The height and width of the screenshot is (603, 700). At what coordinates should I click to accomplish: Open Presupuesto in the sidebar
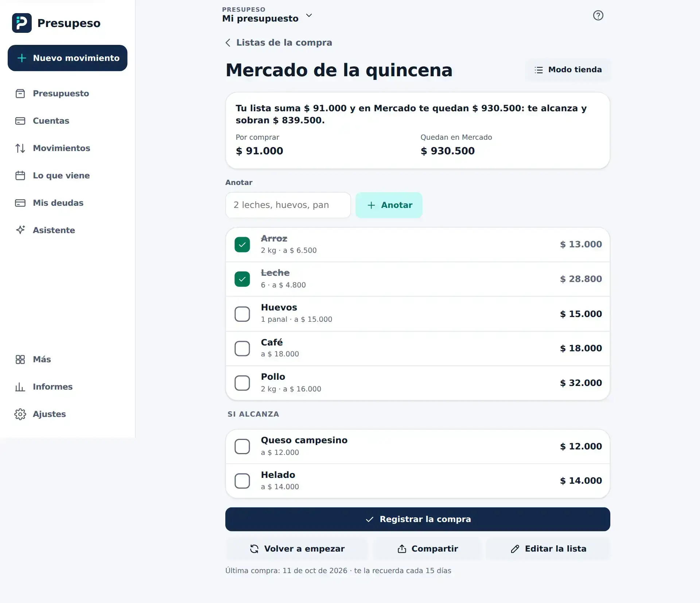click(x=67, y=94)
